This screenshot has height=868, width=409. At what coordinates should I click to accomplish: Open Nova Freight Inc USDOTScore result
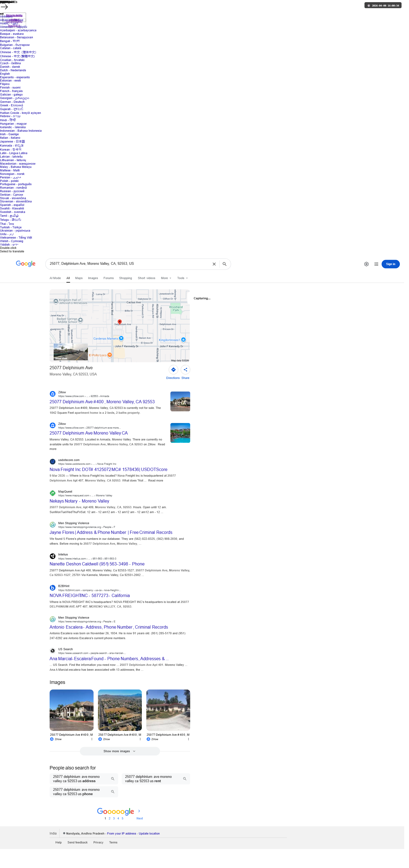[x=108, y=469]
